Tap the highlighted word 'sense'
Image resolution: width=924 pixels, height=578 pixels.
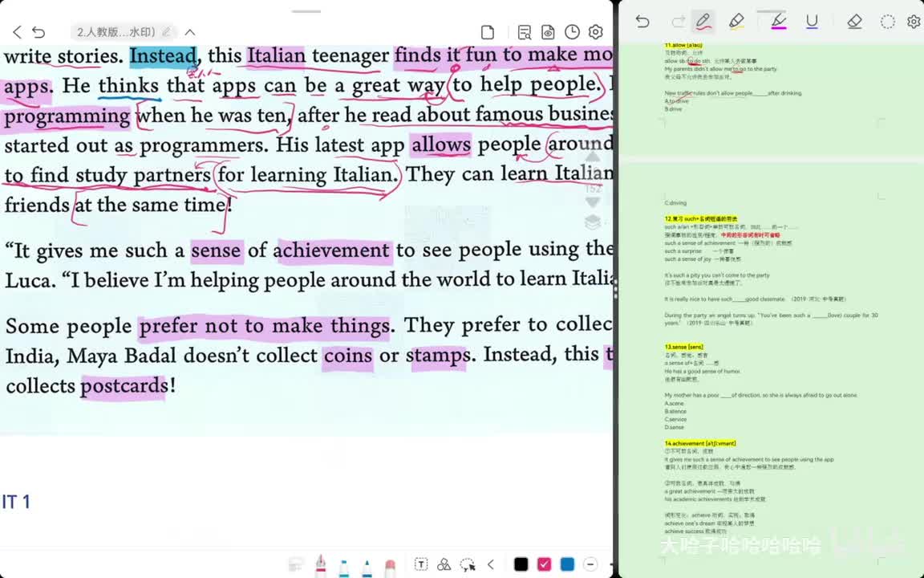point(216,250)
